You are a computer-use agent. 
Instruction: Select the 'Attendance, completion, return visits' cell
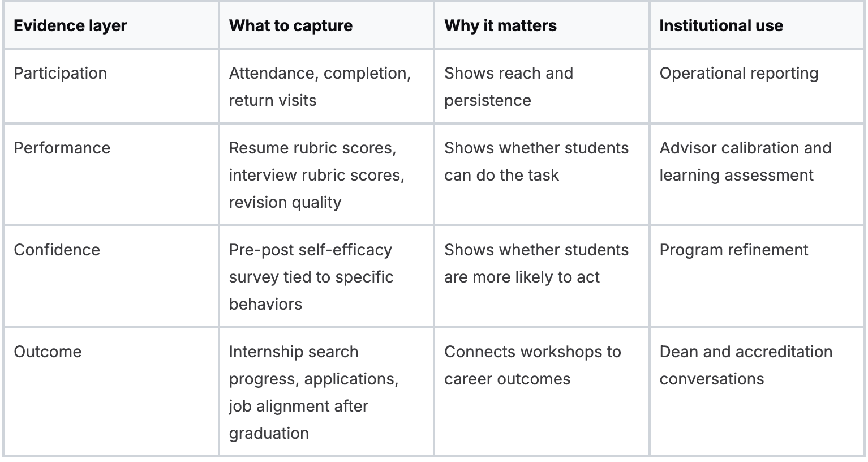pos(320,87)
